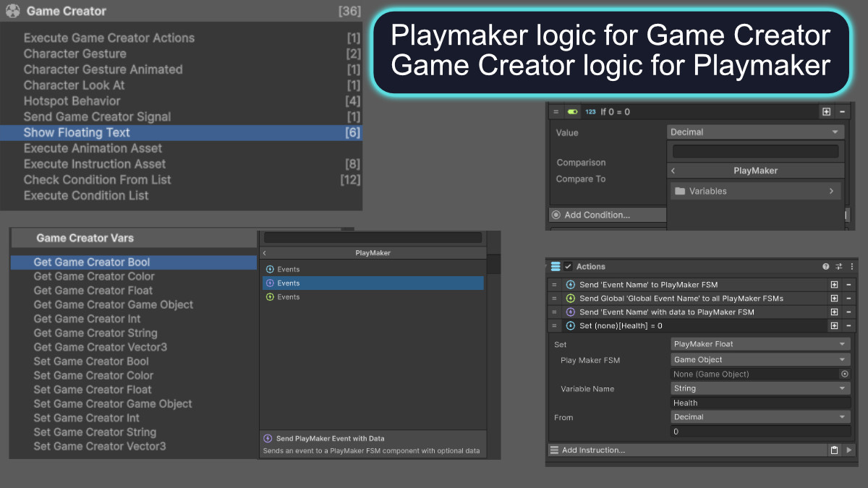Duplicate Send 'Event Name' to PlayMaker FSM via plus icon
The width and height of the screenshot is (868, 488).
tap(834, 285)
